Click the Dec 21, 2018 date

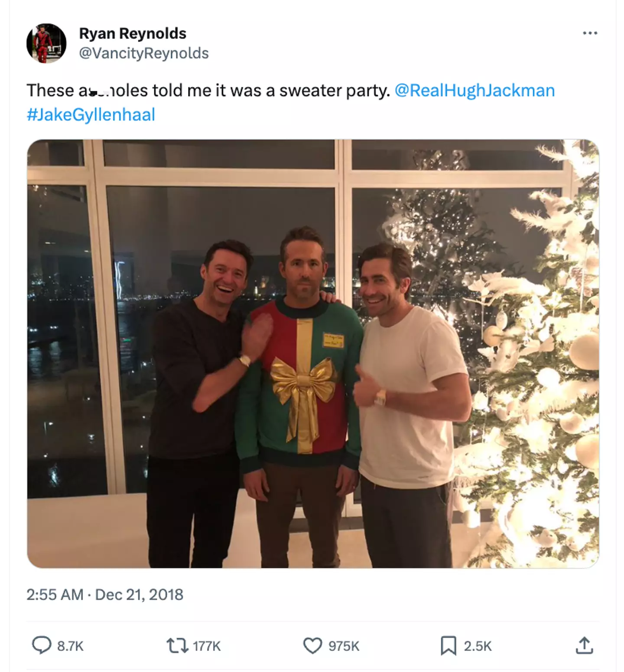click(139, 594)
